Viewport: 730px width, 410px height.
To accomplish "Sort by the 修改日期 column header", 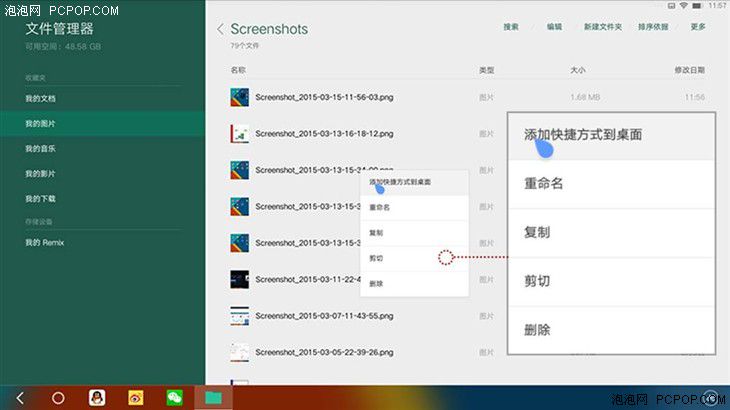I will point(689,70).
